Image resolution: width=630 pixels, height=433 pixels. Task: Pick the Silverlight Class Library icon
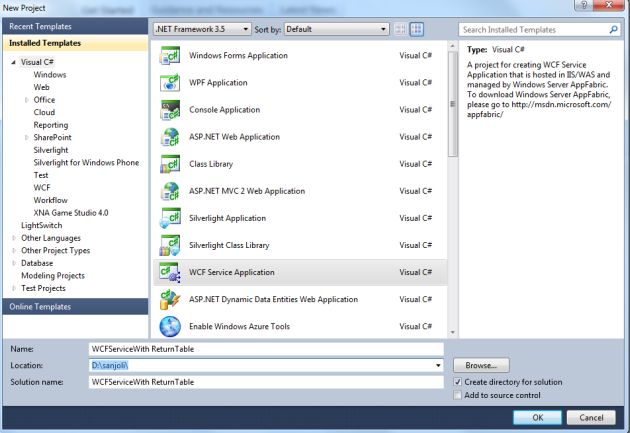tap(170, 245)
